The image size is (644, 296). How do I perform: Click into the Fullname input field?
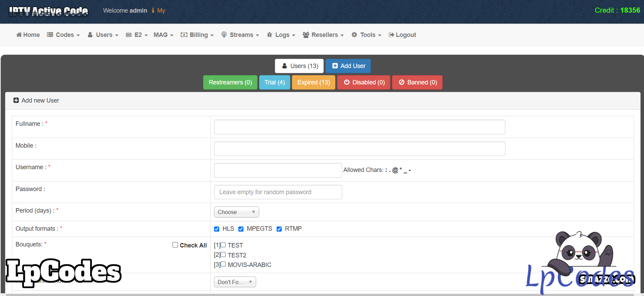coord(359,127)
